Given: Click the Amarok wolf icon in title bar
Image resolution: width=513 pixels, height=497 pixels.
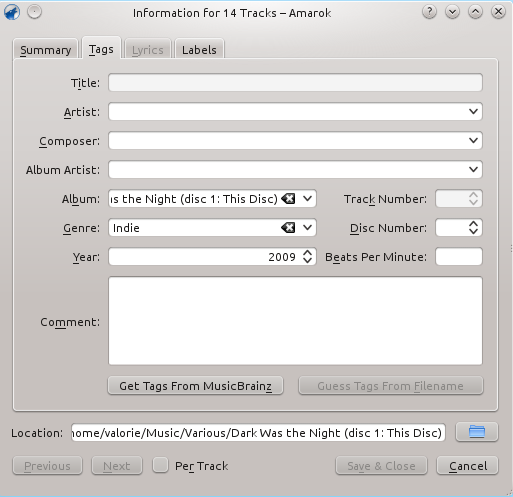Looking at the screenshot, I should point(12,12).
